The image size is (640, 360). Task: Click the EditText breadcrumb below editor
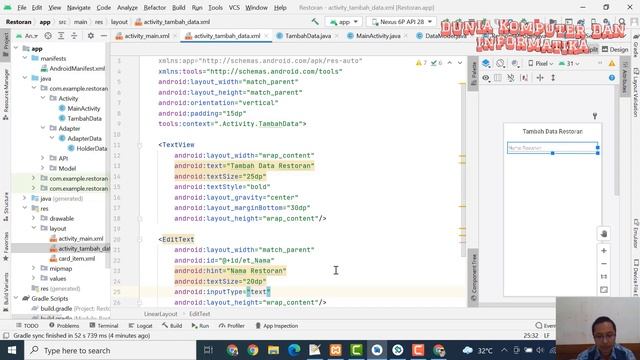coord(200,314)
